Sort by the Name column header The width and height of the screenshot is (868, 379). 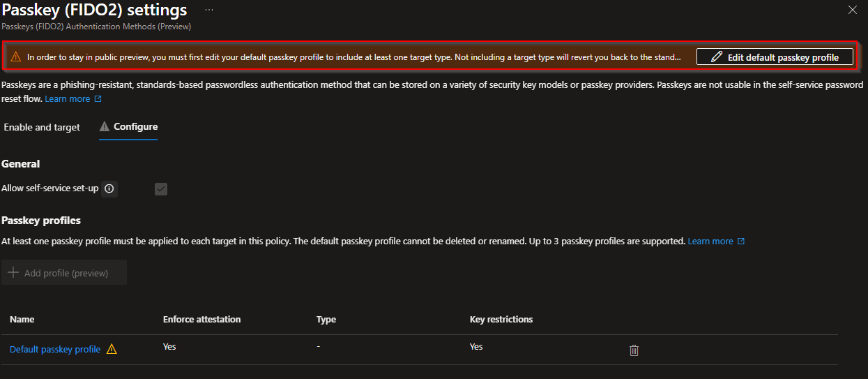(22, 319)
